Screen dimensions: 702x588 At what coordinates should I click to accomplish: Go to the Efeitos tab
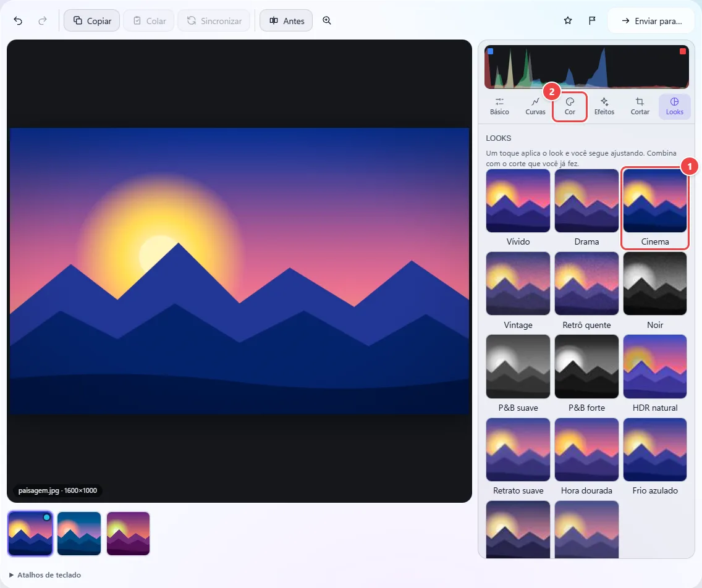point(604,106)
